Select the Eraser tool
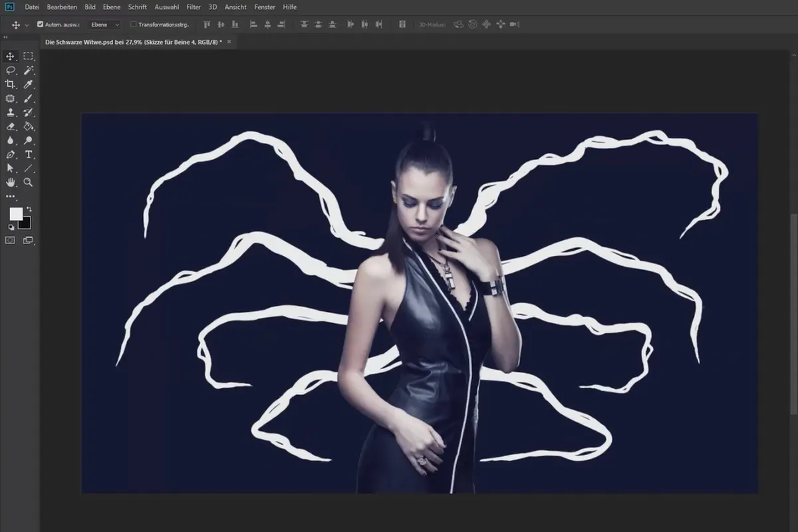 tap(11, 126)
